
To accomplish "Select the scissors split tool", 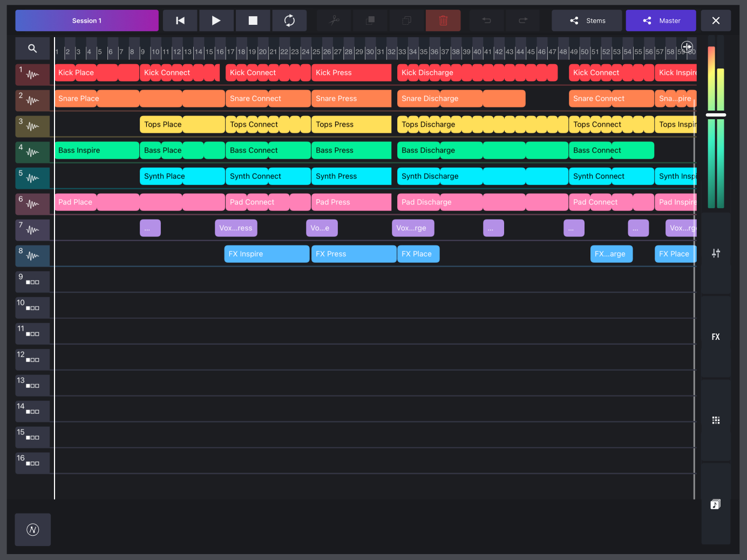I will click(x=334, y=21).
